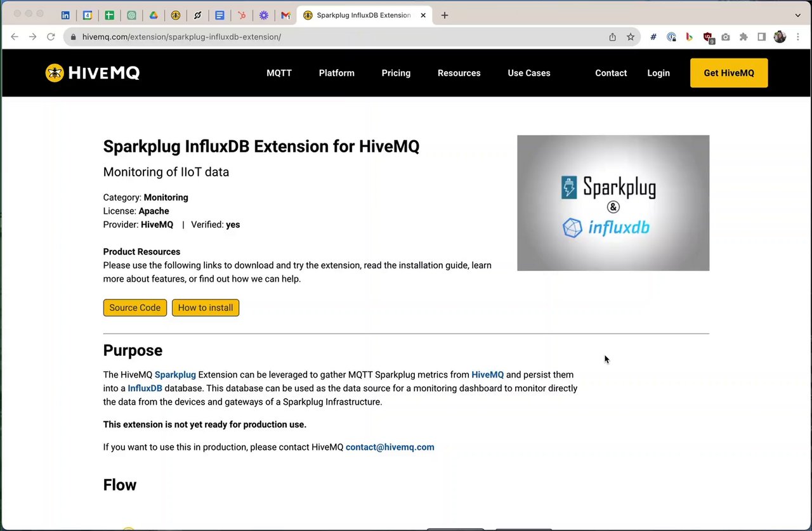This screenshot has height=531, width=812.
Task: Open the black chain-link pinned tab
Action: (x=197, y=15)
